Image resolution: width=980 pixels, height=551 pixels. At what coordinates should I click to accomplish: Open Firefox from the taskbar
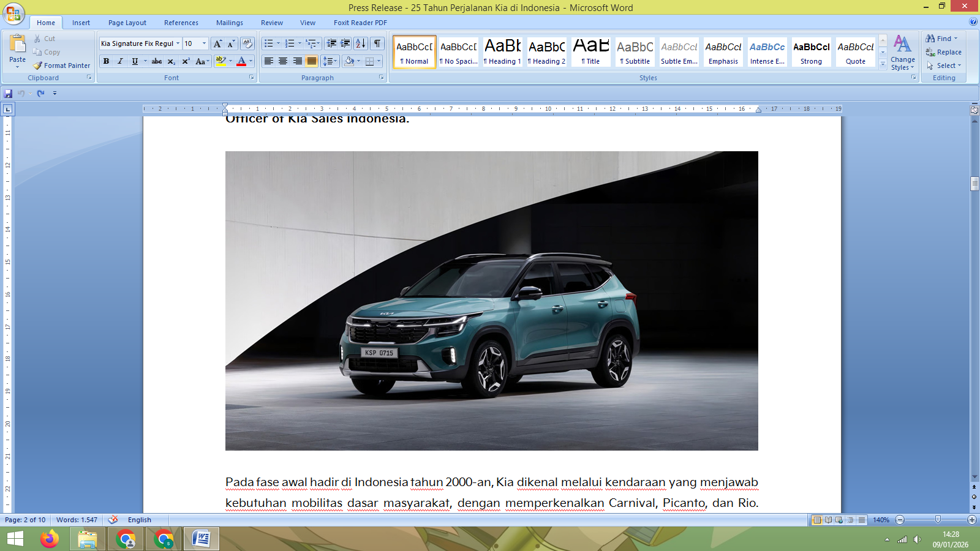coord(50,539)
